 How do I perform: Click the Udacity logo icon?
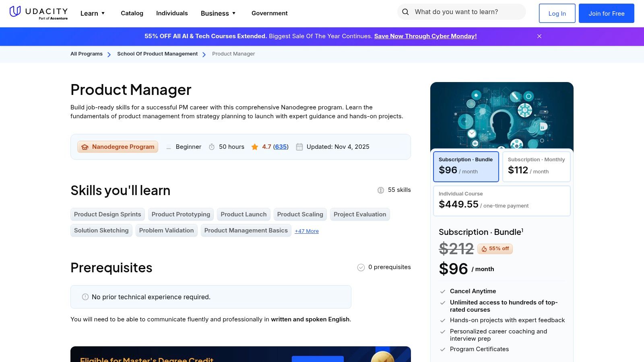16,12
